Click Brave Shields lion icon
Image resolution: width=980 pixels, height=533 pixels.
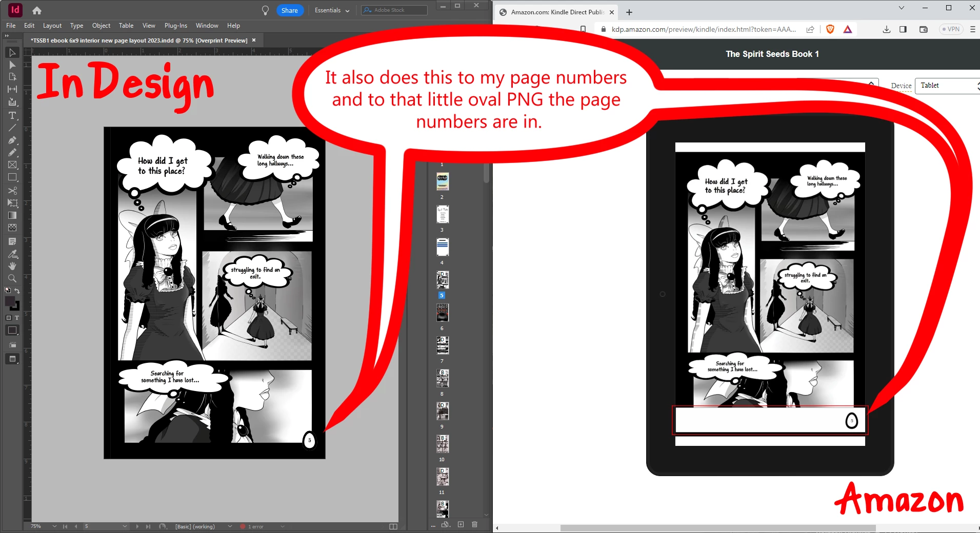point(830,29)
